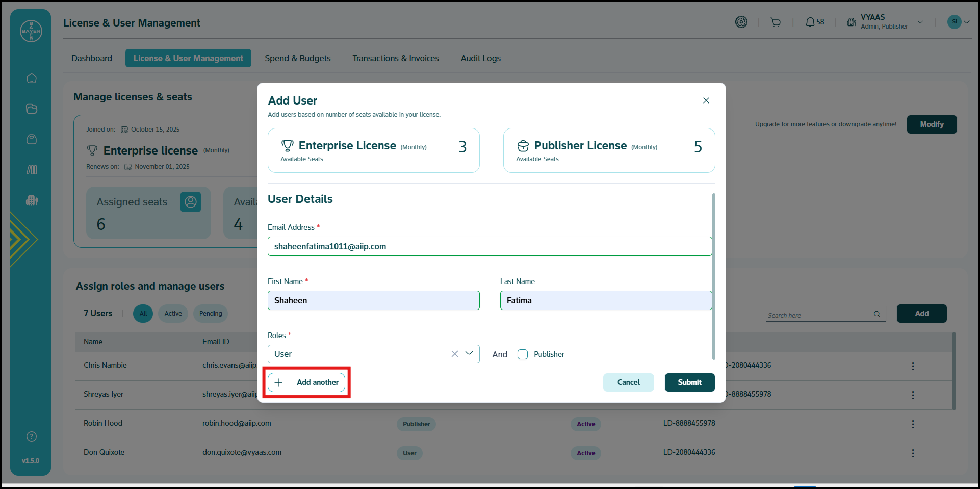Click the help question mark icon
980x489 pixels.
tap(32, 436)
